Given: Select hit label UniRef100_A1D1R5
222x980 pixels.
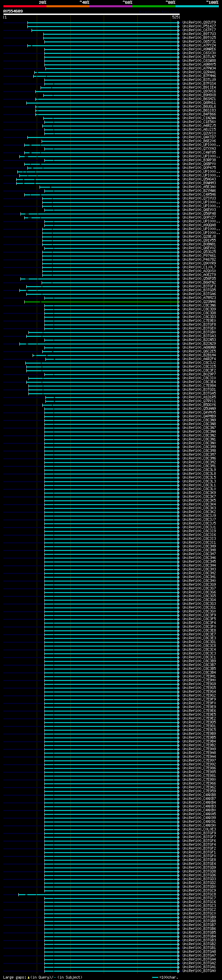Looking at the screenshot, I should tap(199, 397).
